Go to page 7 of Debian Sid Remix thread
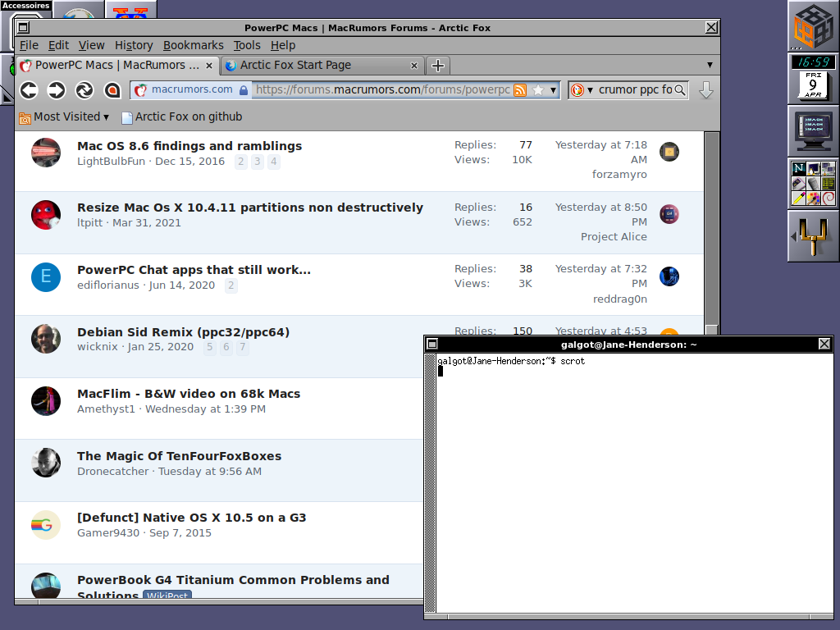Screen dimensions: 840x630 pos(243,347)
